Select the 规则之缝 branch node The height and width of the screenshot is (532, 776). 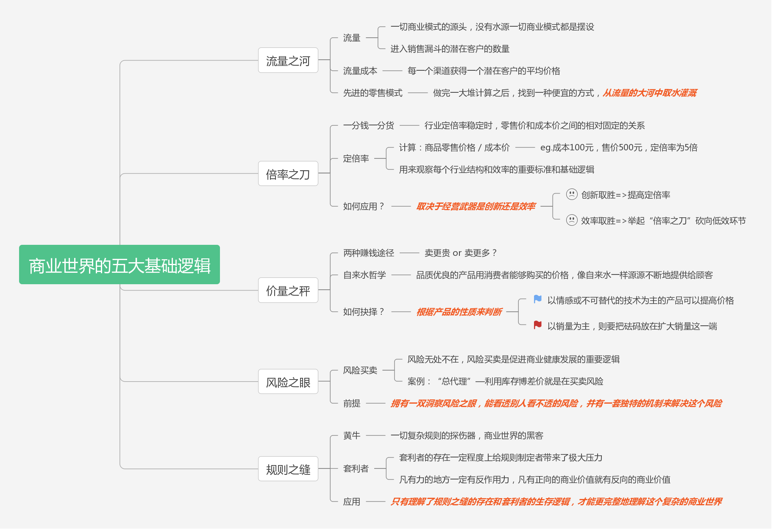288,469
